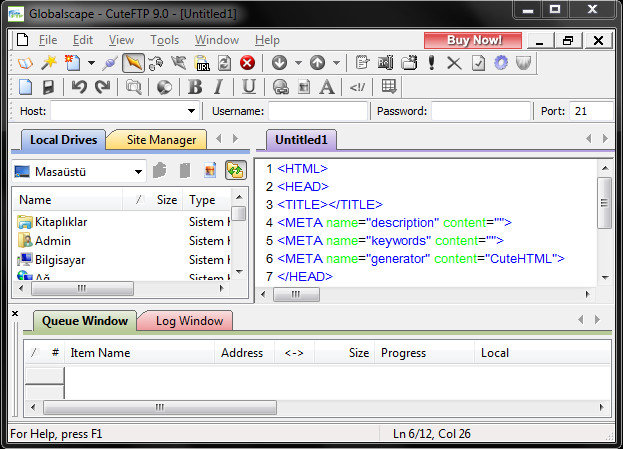
Task: Click the blank New HTML page icon
Action: (26, 87)
